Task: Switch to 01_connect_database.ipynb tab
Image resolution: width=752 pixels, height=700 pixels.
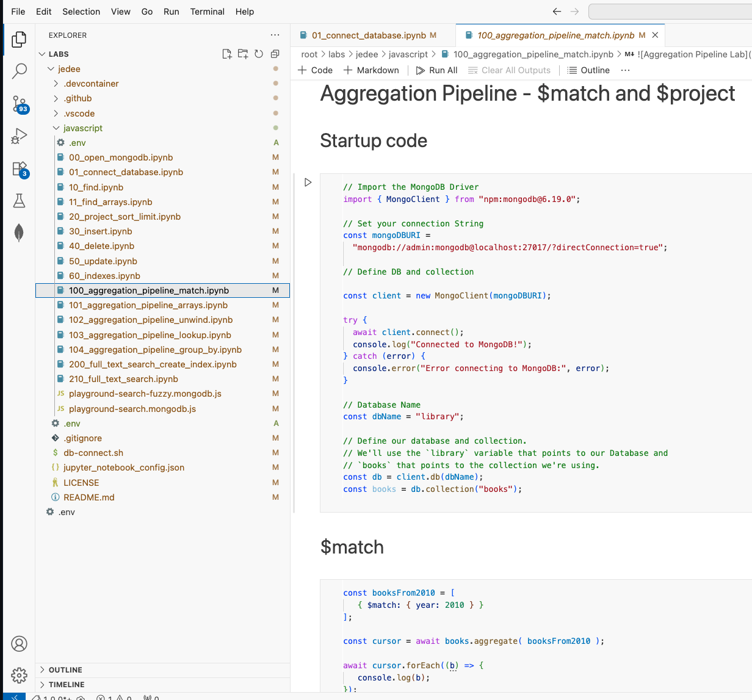Action: pos(368,35)
